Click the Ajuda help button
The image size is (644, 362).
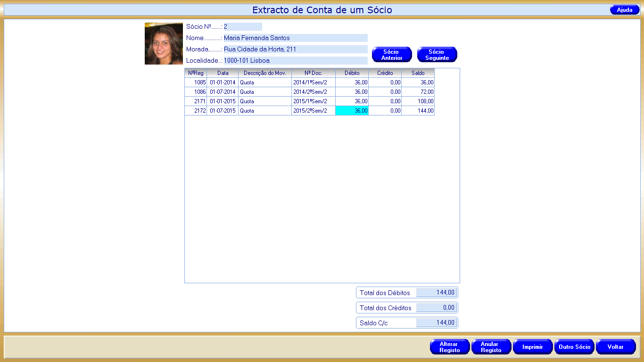tap(624, 10)
